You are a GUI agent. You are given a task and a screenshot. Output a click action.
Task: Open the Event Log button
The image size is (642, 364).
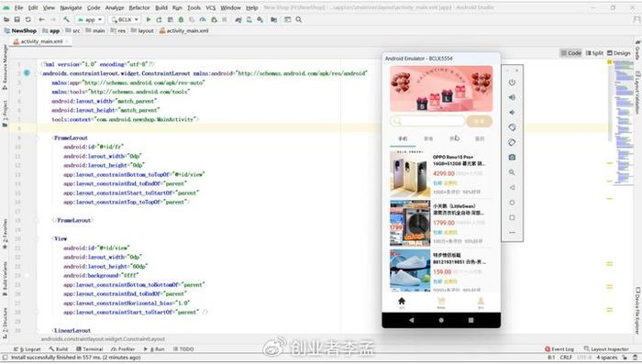pyautogui.click(x=559, y=349)
